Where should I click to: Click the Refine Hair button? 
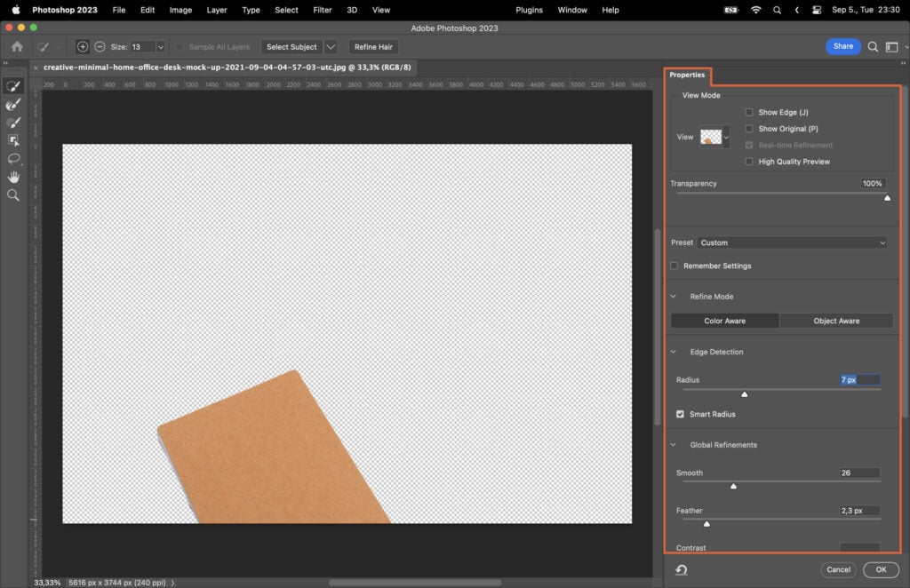click(373, 46)
